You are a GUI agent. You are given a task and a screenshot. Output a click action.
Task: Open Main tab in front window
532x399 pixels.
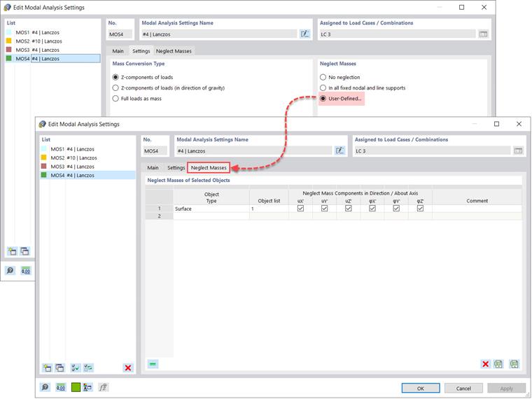(153, 167)
